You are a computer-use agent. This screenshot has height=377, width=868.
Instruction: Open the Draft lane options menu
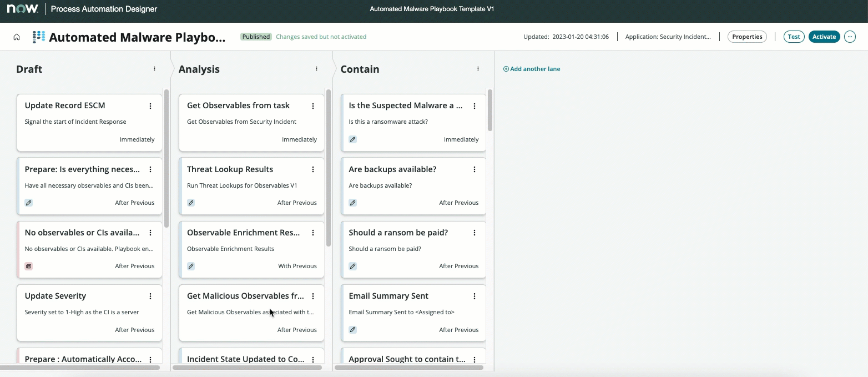154,69
